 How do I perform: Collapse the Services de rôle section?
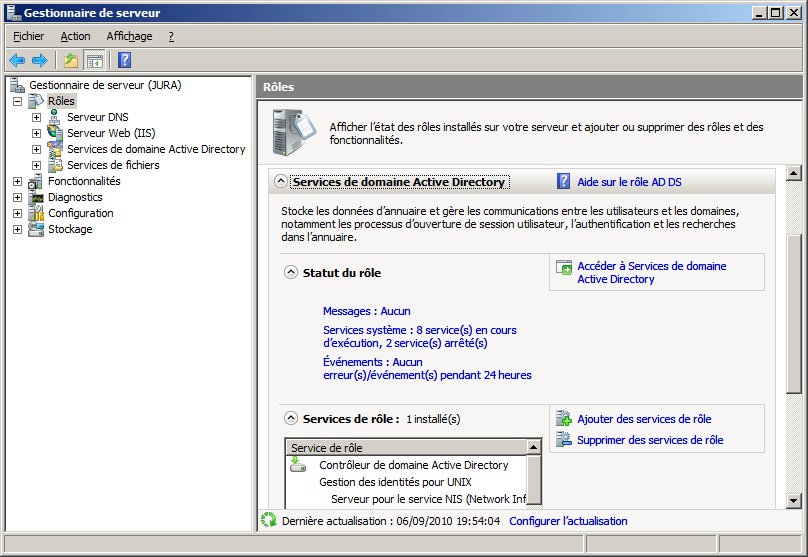pyautogui.click(x=291, y=419)
